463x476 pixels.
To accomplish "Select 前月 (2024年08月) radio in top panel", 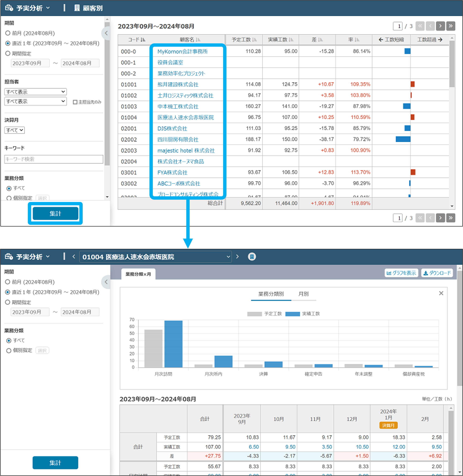I will click(8, 33).
